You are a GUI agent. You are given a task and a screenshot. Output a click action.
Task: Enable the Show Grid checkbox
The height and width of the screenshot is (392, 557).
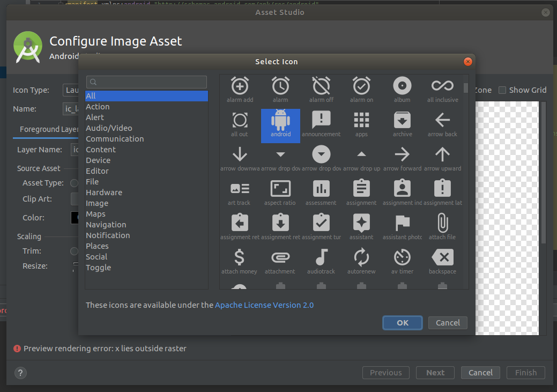[502, 90]
